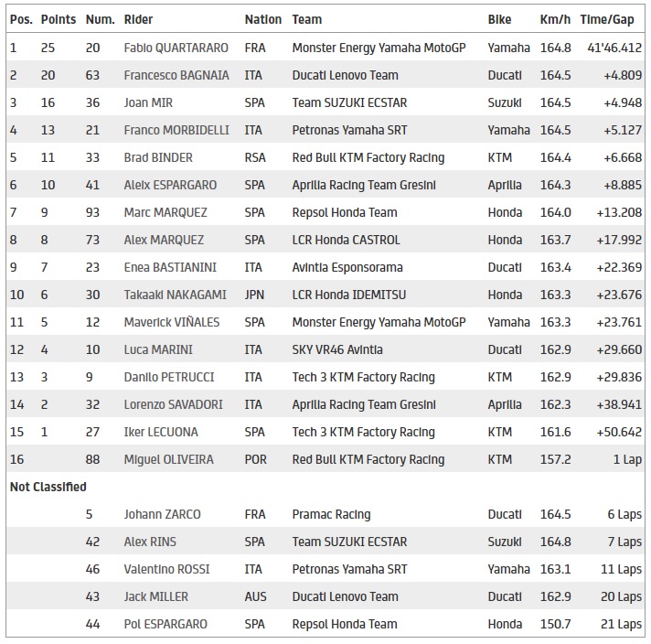This screenshot has height=644, width=651.
Task: Click the Nation column header
Action: 262,19
